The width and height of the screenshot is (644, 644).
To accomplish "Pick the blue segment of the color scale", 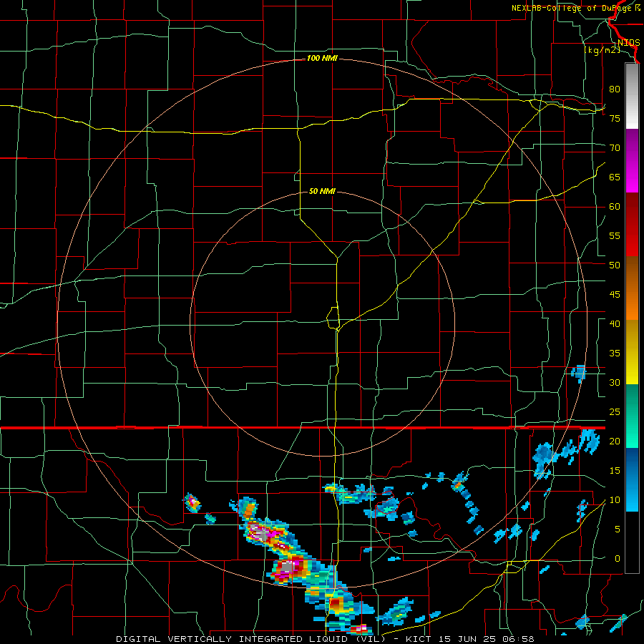I will click(x=632, y=479).
